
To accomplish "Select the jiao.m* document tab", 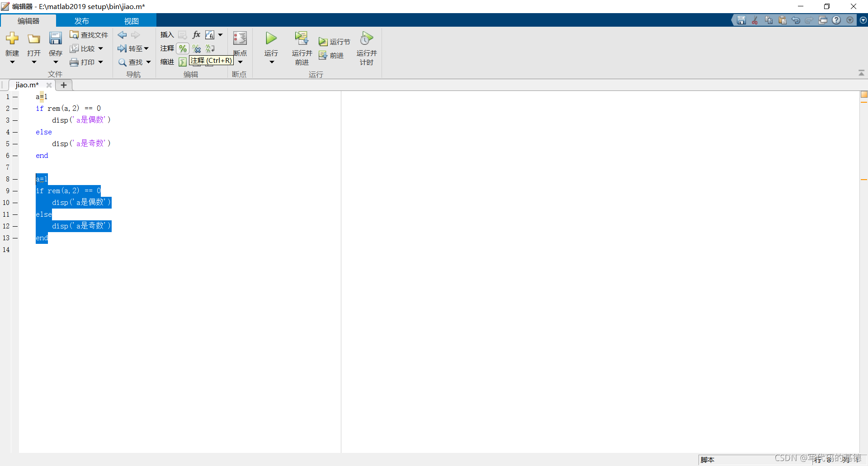I will 27,85.
